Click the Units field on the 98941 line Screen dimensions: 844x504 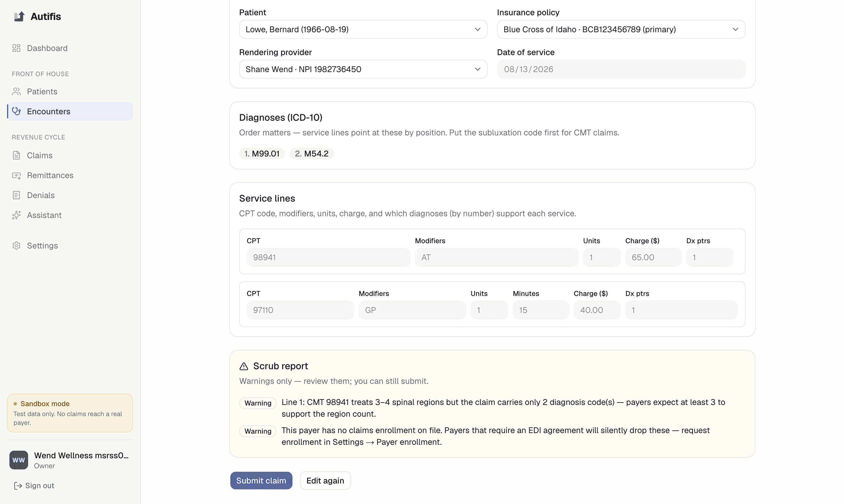(x=602, y=258)
